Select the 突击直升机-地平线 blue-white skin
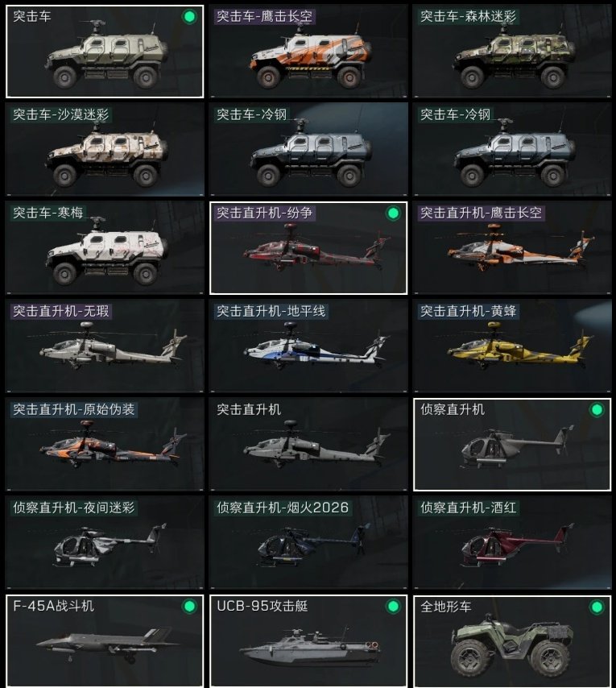The width and height of the screenshot is (616, 688). pyautogui.click(x=308, y=346)
